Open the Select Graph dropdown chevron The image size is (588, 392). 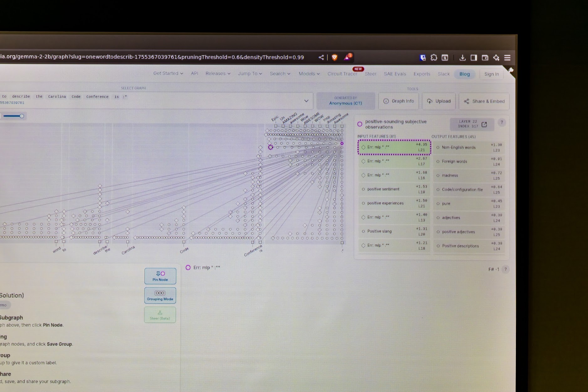point(306,101)
